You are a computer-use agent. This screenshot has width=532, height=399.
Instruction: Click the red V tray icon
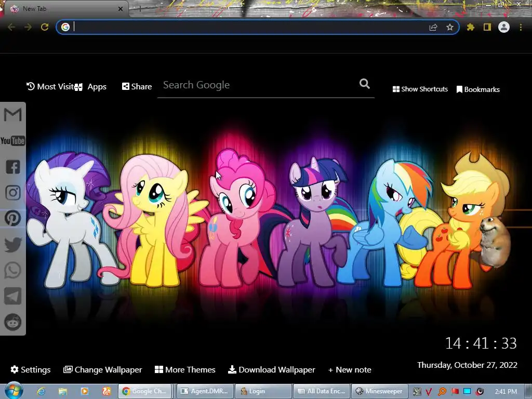pos(429,392)
